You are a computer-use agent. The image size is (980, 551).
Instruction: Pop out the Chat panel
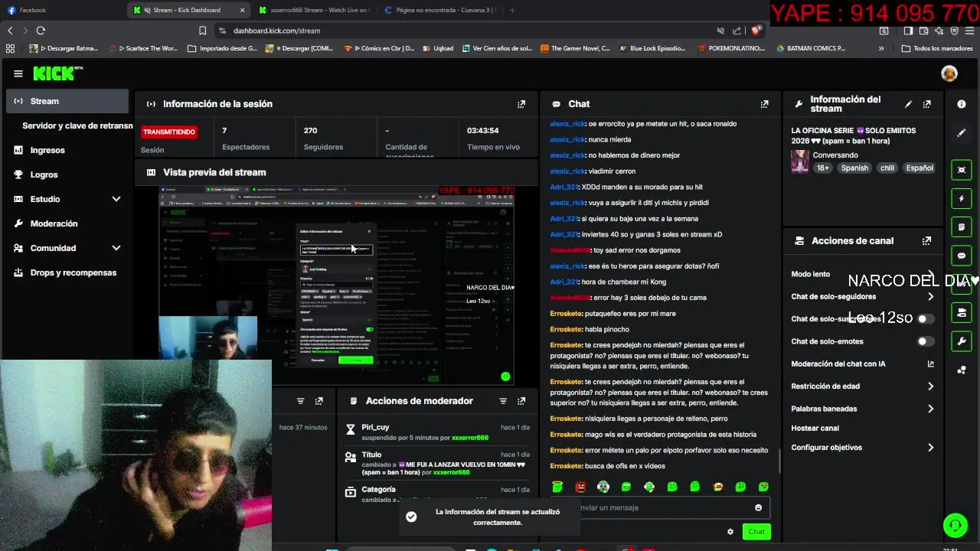[x=764, y=104]
